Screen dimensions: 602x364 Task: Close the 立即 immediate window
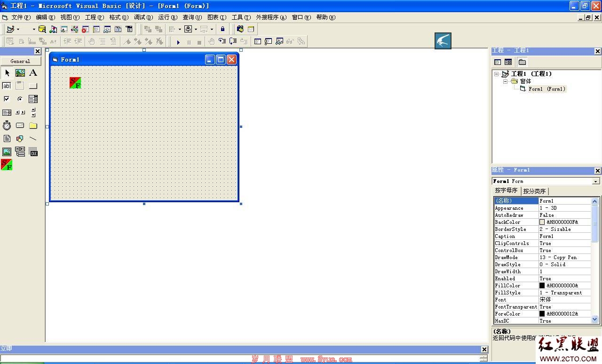coord(484,349)
